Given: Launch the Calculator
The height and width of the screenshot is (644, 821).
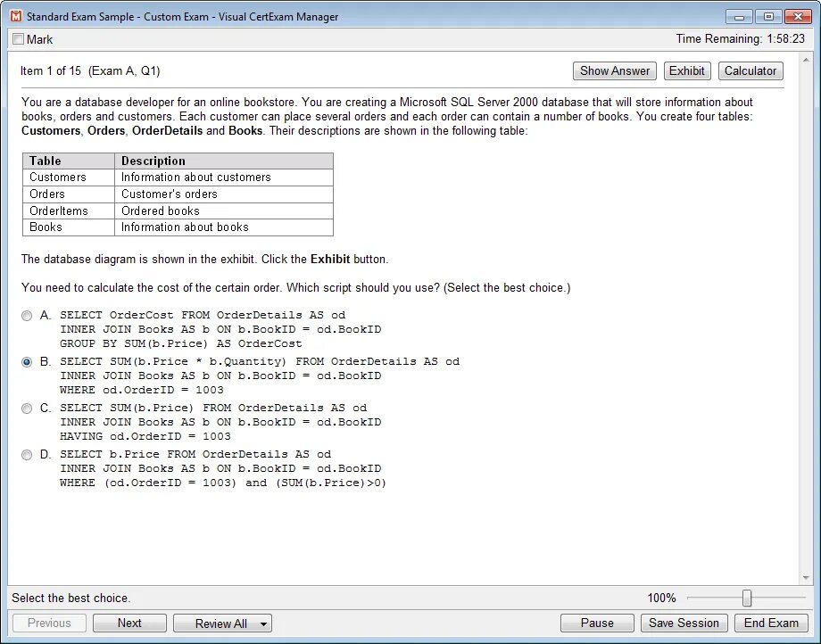Looking at the screenshot, I should [751, 70].
